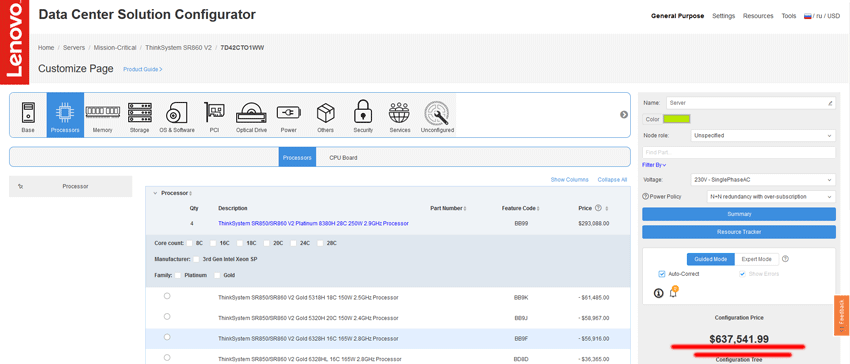Check the 24C core count filter
Image resolution: width=850 pixels, height=364 pixels.
coord(294,243)
